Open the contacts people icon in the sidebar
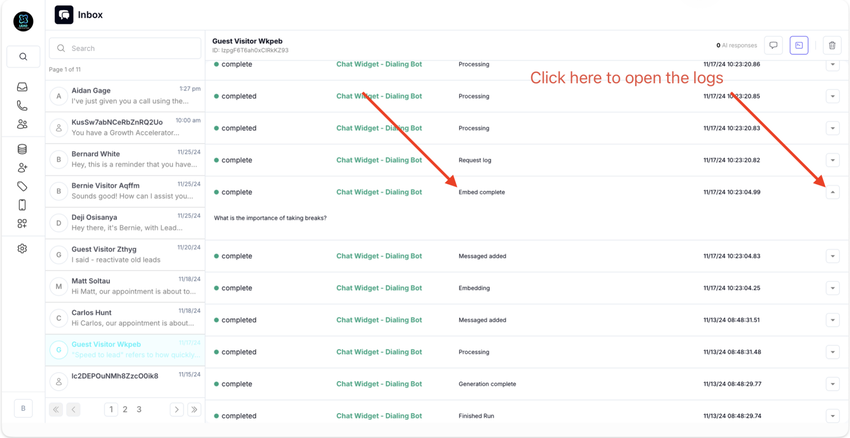This screenshot has height=438, width=850. [x=22, y=124]
